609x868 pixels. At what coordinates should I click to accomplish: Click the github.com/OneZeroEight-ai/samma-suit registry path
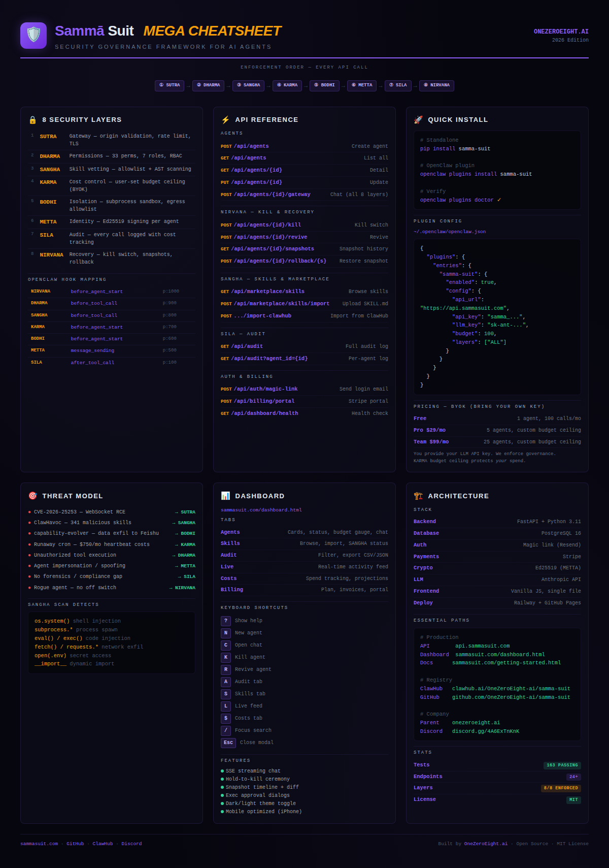511,697
